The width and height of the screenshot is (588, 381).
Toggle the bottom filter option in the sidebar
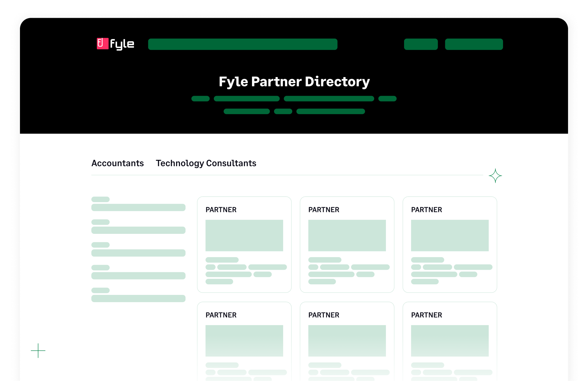pos(138,299)
